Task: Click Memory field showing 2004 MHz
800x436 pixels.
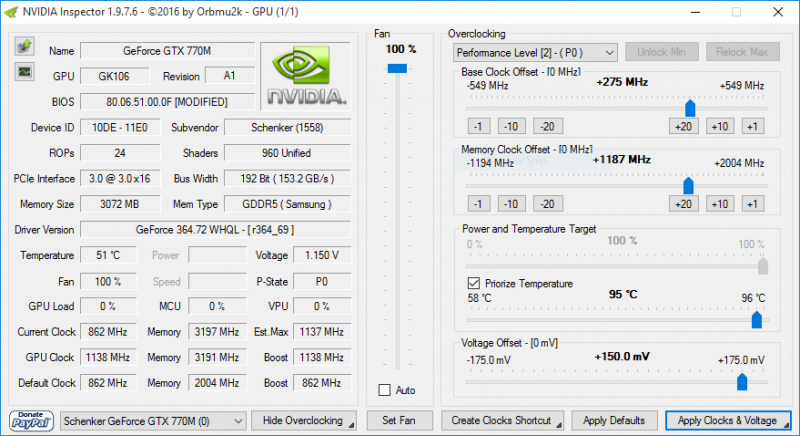Action: pos(217,383)
